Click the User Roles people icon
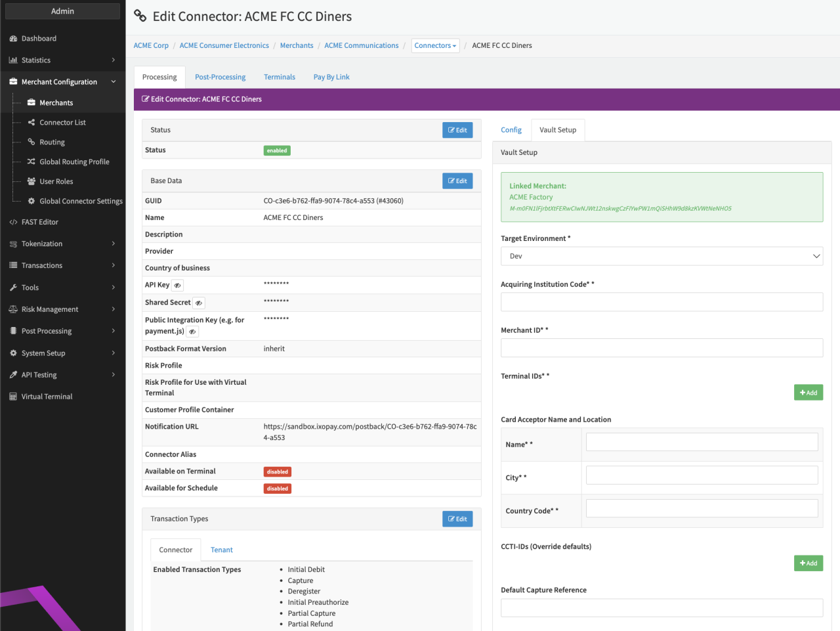 click(x=31, y=182)
